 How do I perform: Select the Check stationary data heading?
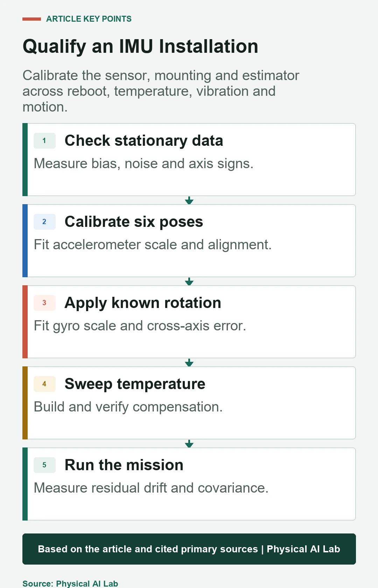click(144, 141)
